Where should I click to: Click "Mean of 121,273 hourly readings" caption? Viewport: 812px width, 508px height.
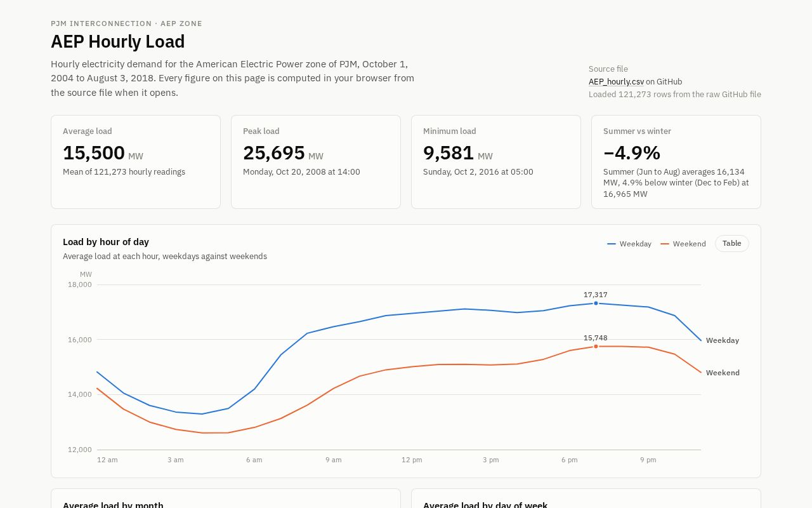[x=124, y=171]
